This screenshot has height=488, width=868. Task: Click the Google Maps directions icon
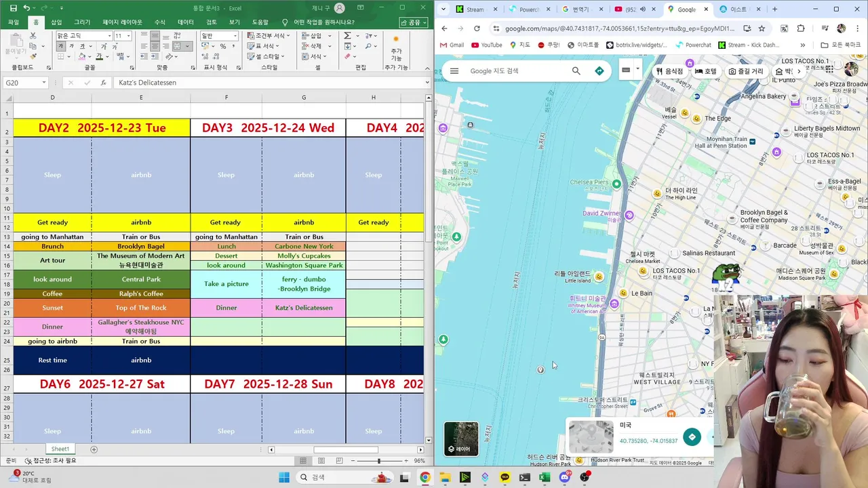tap(599, 70)
